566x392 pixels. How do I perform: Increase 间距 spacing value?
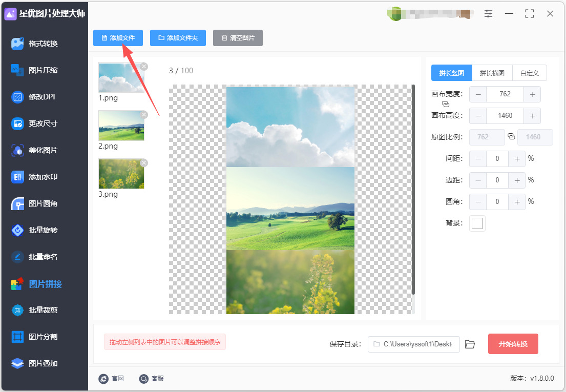coord(517,159)
